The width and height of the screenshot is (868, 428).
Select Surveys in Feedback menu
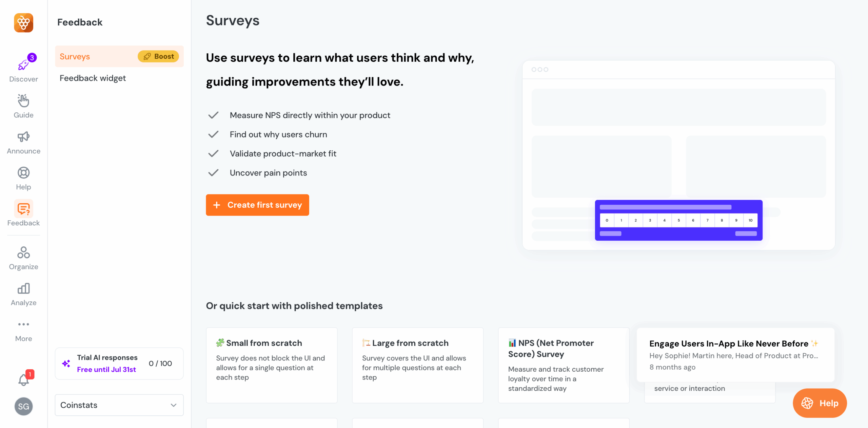pyautogui.click(x=75, y=56)
